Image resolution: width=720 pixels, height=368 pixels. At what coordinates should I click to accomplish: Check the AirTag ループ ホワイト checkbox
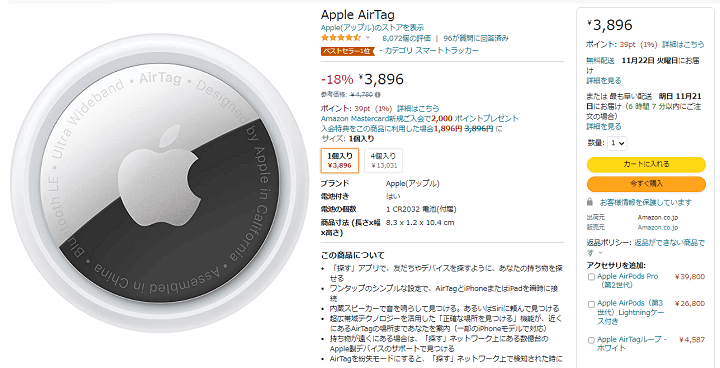point(591,340)
